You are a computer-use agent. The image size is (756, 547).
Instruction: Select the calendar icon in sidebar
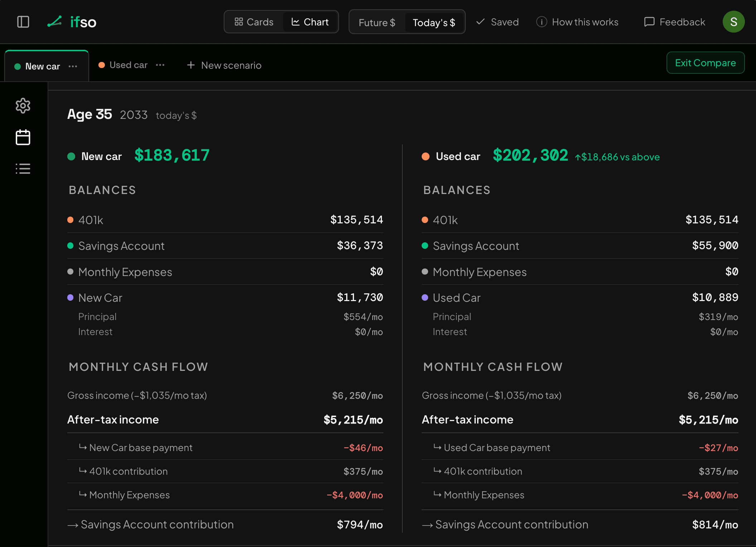(x=23, y=137)
